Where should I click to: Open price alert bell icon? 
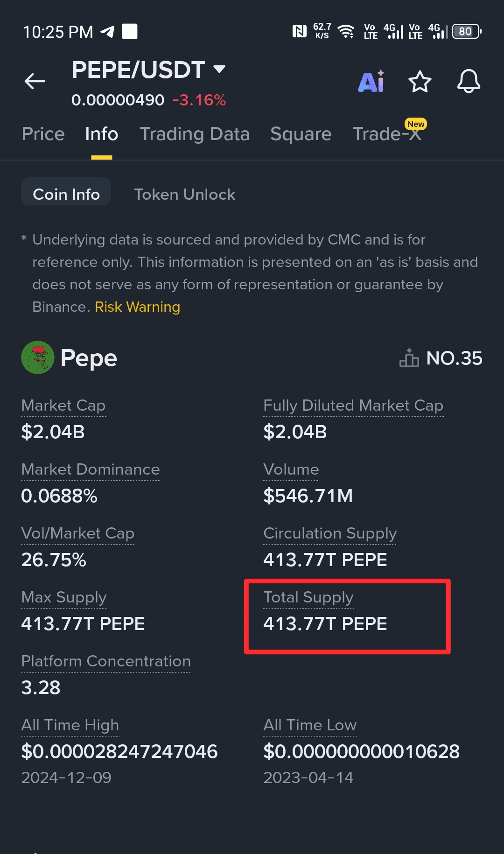tap(469, 82)
